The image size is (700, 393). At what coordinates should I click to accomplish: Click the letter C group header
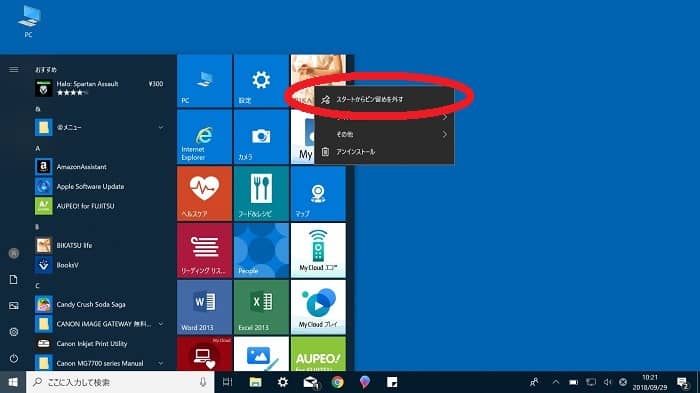38,286
